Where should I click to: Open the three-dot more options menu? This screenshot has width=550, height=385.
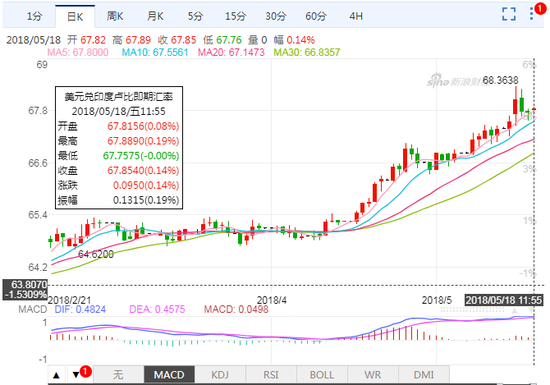pos(532,14)
